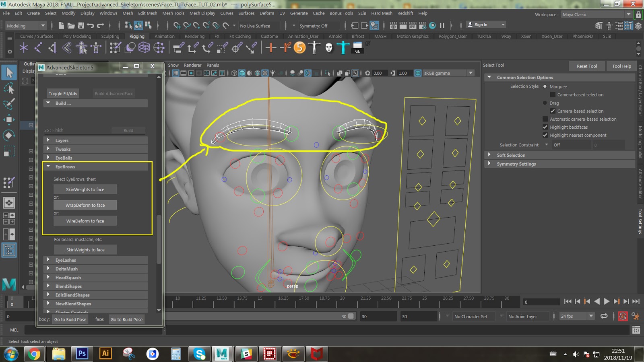Render the current frame with Render View

(403, 25)
